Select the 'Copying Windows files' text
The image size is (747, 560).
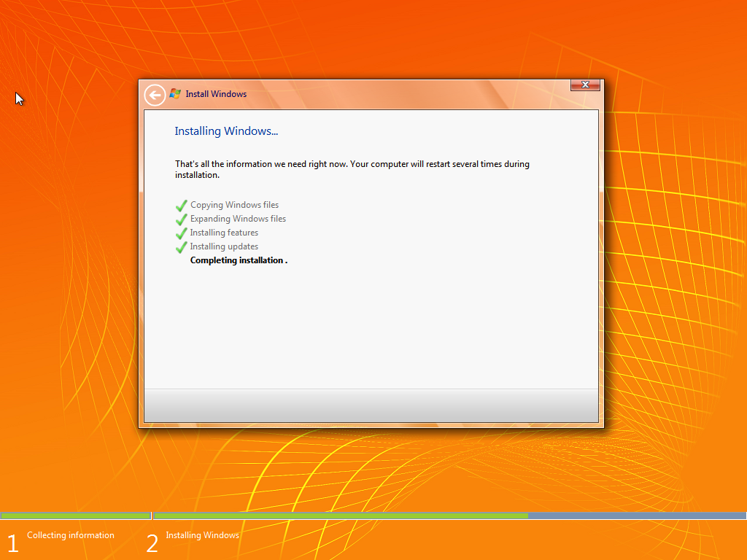tap(234, 205)
